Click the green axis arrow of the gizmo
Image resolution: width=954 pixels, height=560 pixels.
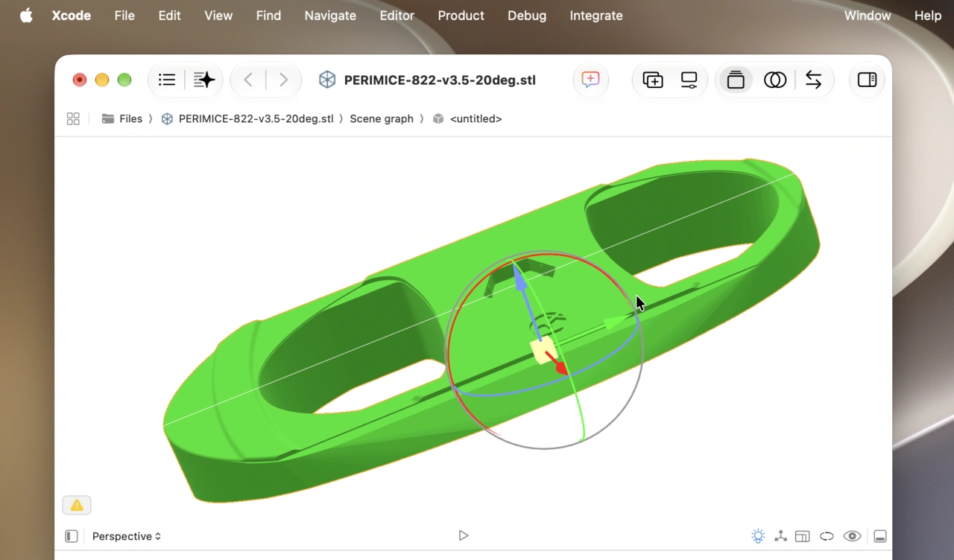616,321
